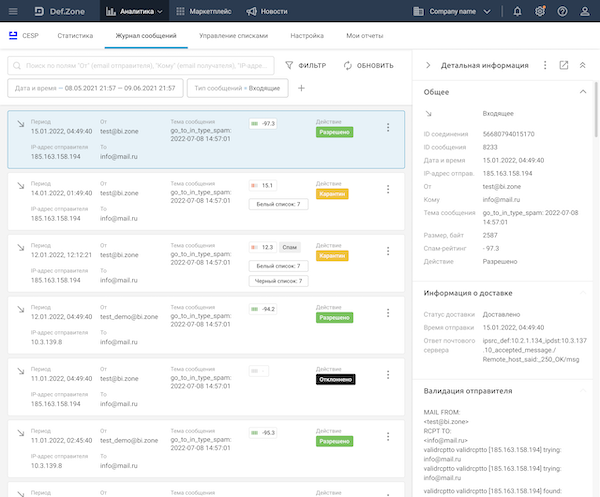The height and width of the screenshot is (497, 600).
Task: Collapse all detail sections double chevron
Action: (x=582, y=65)
